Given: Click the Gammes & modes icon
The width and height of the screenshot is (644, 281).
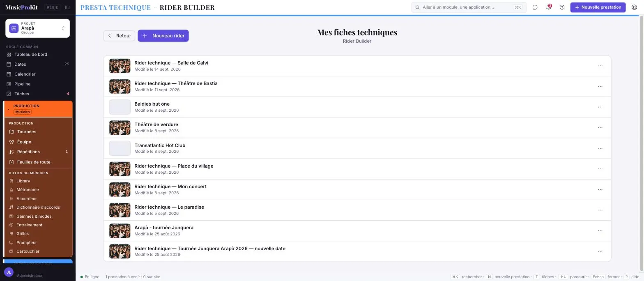Looking at the screenshot, I should 11,217.
